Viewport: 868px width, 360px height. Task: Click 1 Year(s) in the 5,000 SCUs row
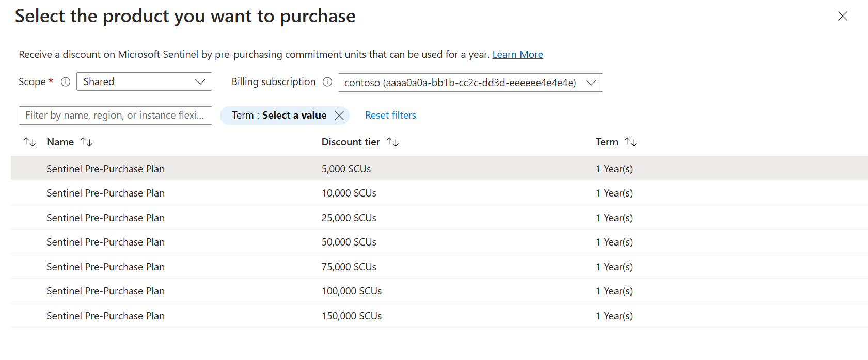[x=614, y=169]
